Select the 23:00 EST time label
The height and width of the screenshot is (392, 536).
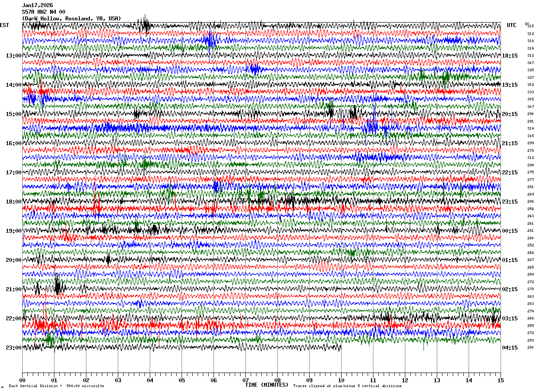point(13,347)
